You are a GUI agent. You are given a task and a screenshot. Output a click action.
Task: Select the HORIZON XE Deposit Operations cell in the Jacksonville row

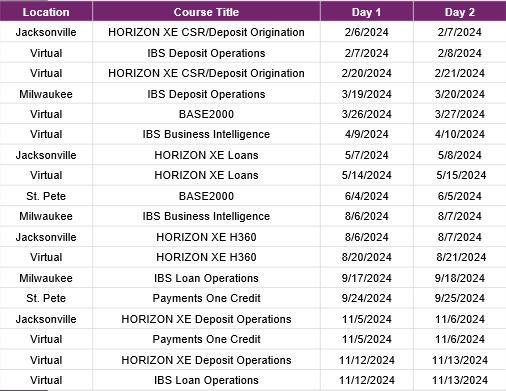tap(206, 319)
